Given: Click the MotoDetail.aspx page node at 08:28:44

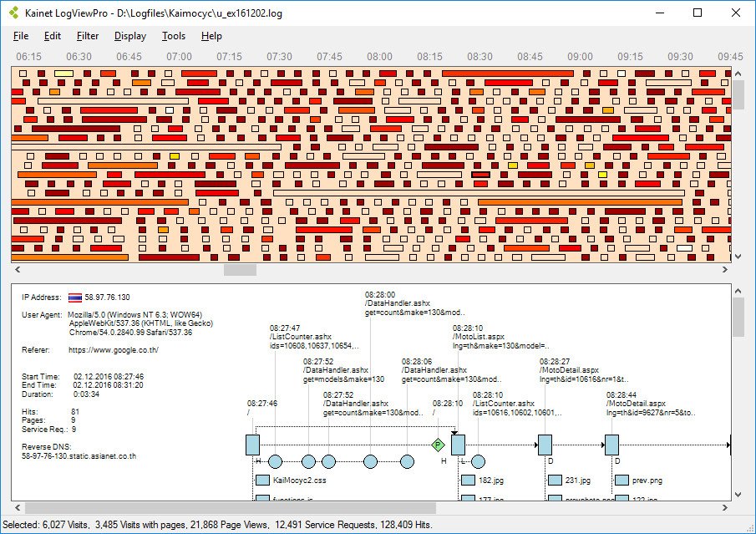Looking at the screenshot, I should tap(611, 445).
